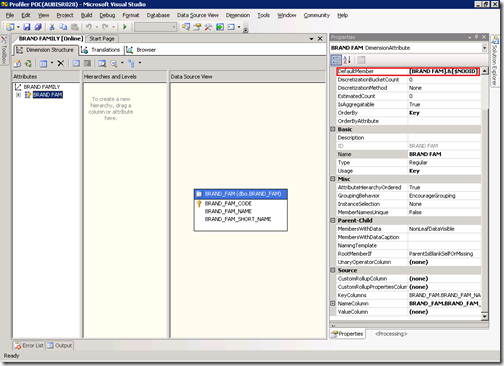Collapse the Source property category
This screenshot has width=504, height=366.
tap(333, 270)
